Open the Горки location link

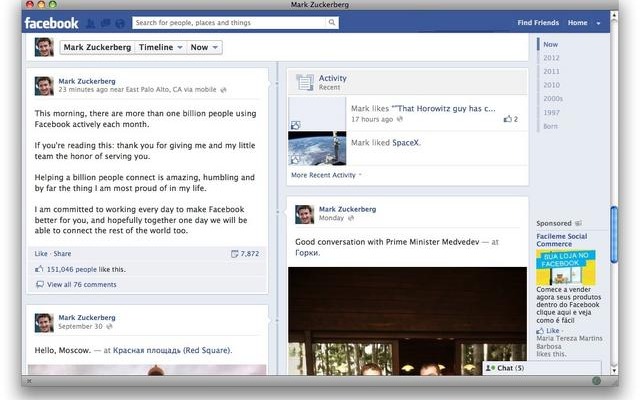tap(307, 253)
